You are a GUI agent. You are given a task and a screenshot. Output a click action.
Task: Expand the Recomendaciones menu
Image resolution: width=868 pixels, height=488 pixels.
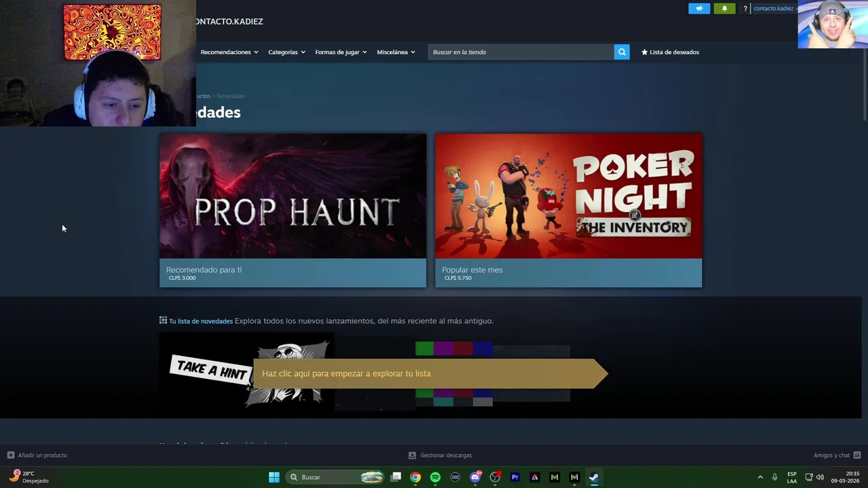pos(229,52)
